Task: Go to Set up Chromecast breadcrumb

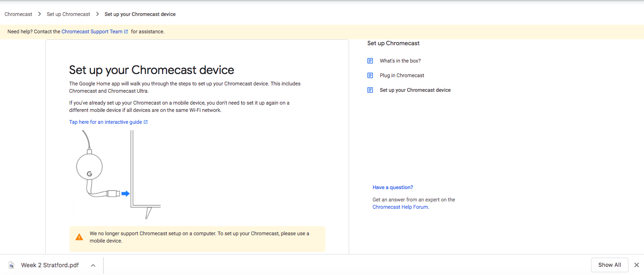Action: 68,14
